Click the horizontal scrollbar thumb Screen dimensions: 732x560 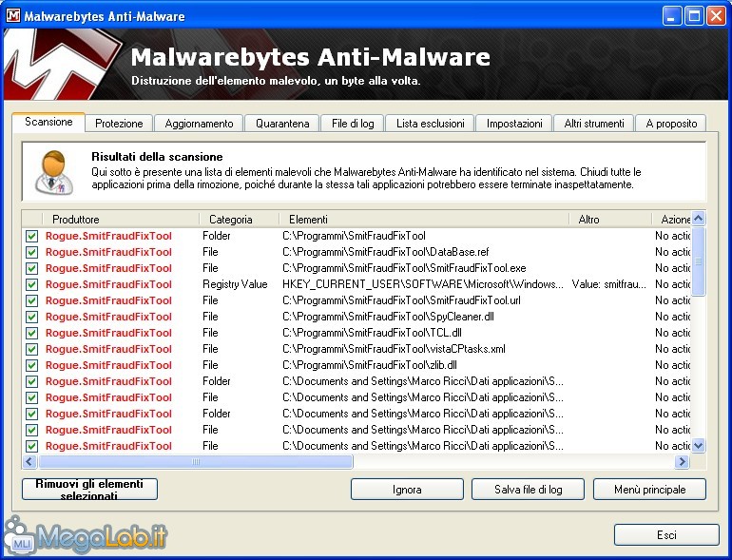(196, 462)
